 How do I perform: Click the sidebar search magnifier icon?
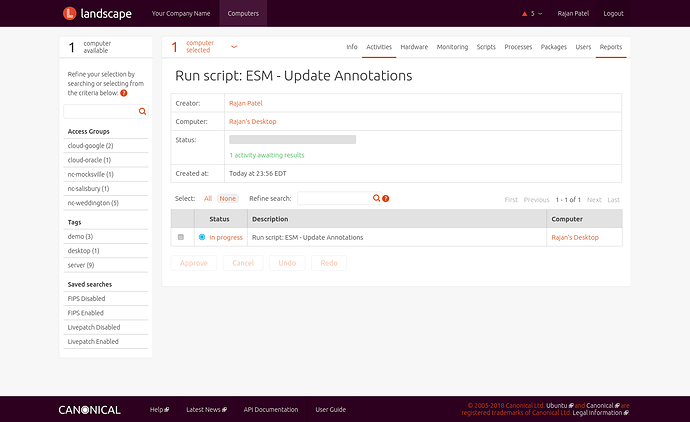142,111
